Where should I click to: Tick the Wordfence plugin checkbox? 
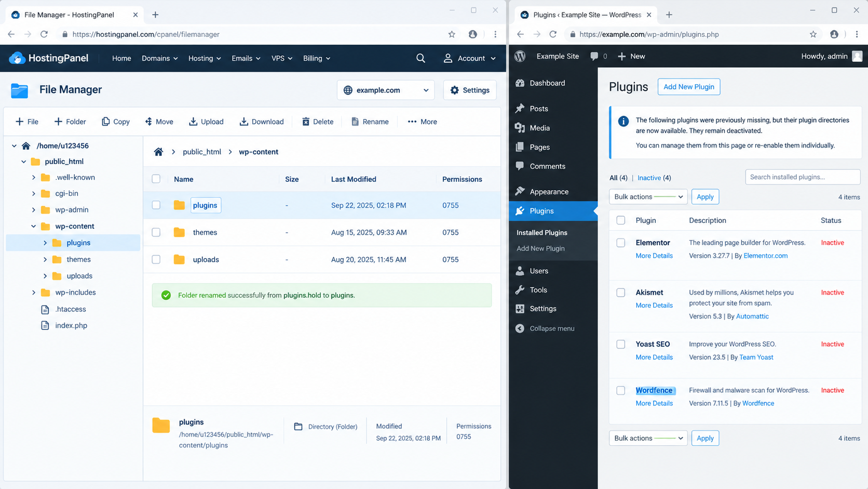coord(620,390)
